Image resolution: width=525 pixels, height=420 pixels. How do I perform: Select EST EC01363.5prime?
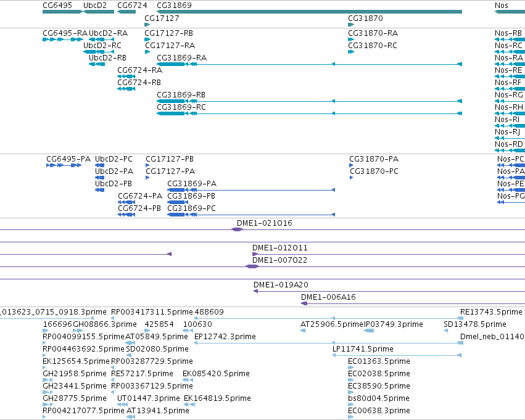click(379, 361)
